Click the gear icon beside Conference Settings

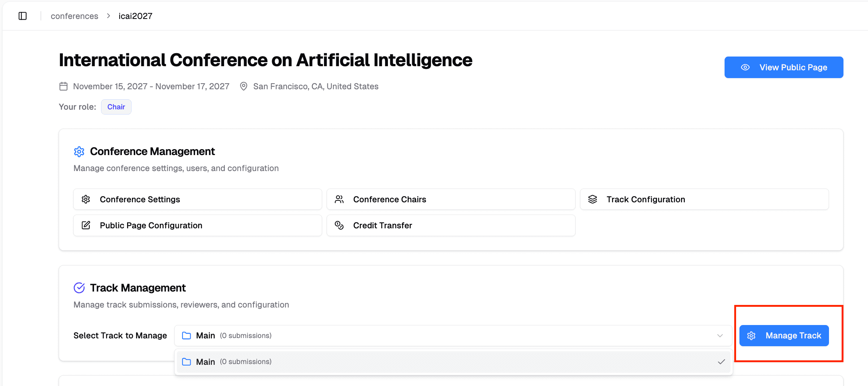coord(86,199)
